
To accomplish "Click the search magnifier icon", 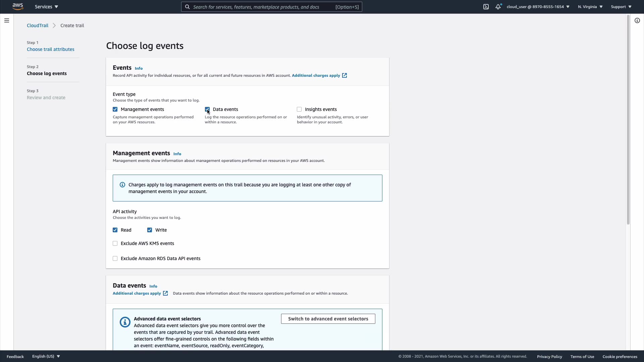I will pyautogui.click(x=187, y=7).
